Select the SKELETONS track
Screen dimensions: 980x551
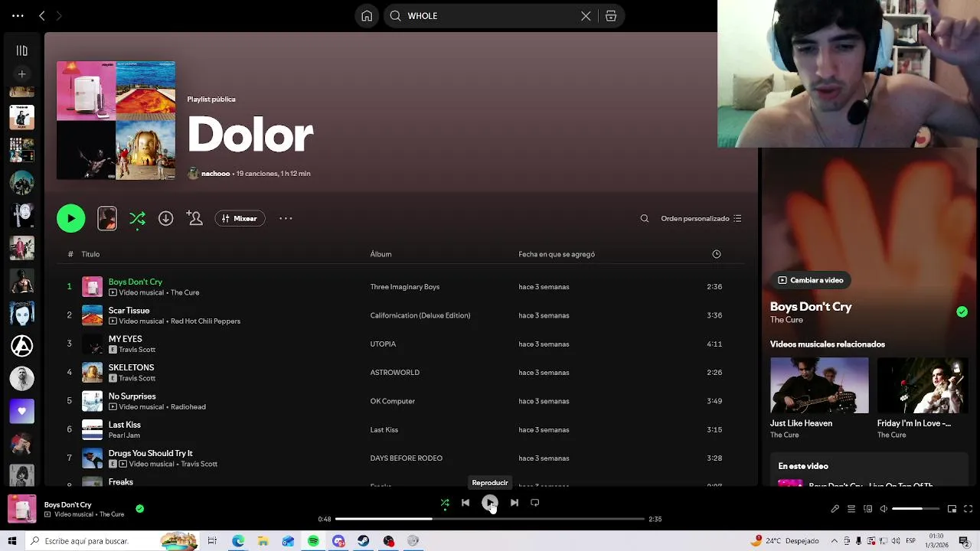coord(131,368)
